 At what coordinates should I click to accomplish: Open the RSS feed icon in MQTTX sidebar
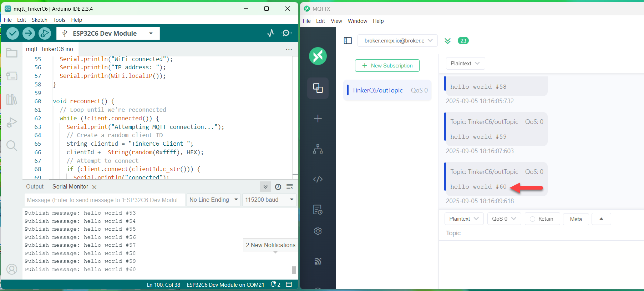(318, 261)
